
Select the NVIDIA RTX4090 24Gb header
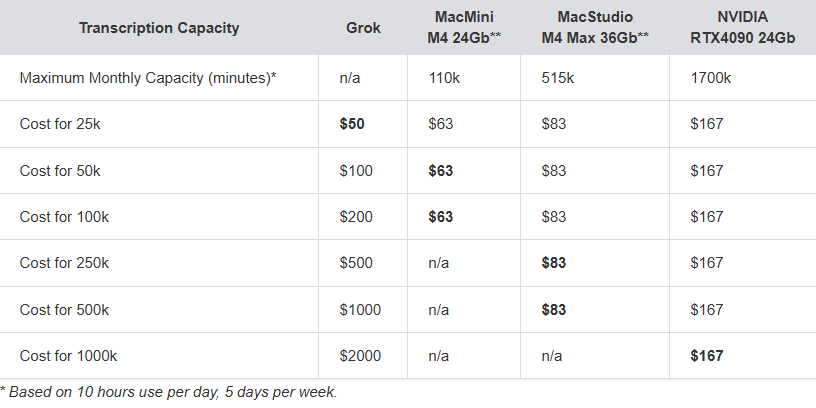point(743,28)
